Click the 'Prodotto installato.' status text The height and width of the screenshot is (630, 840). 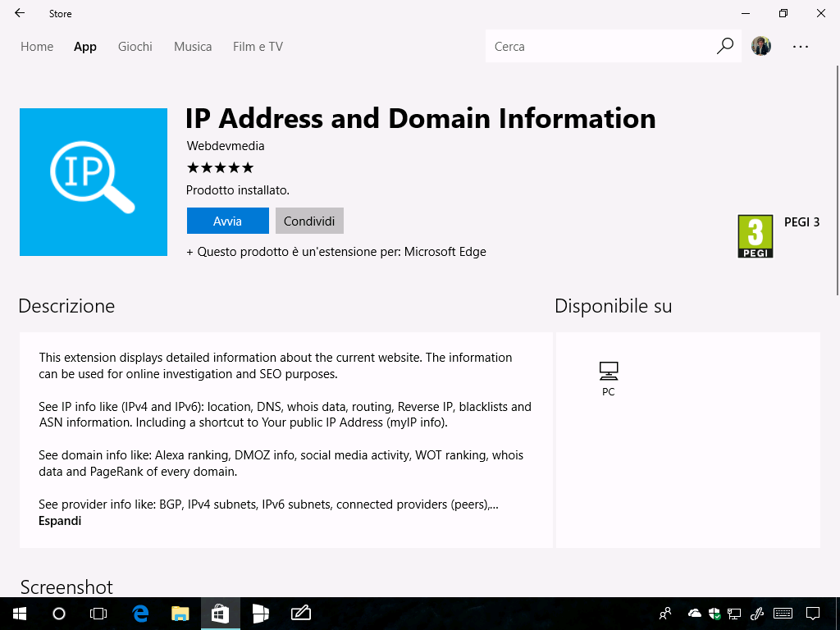(x=238, y=190)
